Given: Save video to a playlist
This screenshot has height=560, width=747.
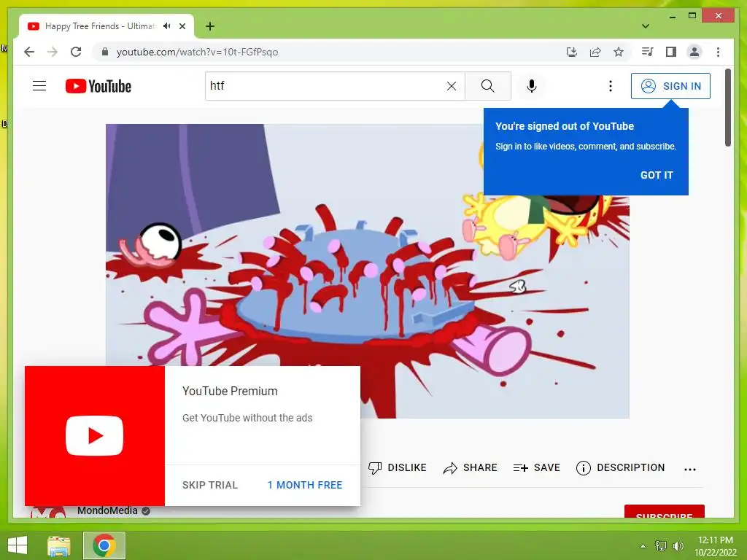Looking at the screenshot, I should click(536, 467).
